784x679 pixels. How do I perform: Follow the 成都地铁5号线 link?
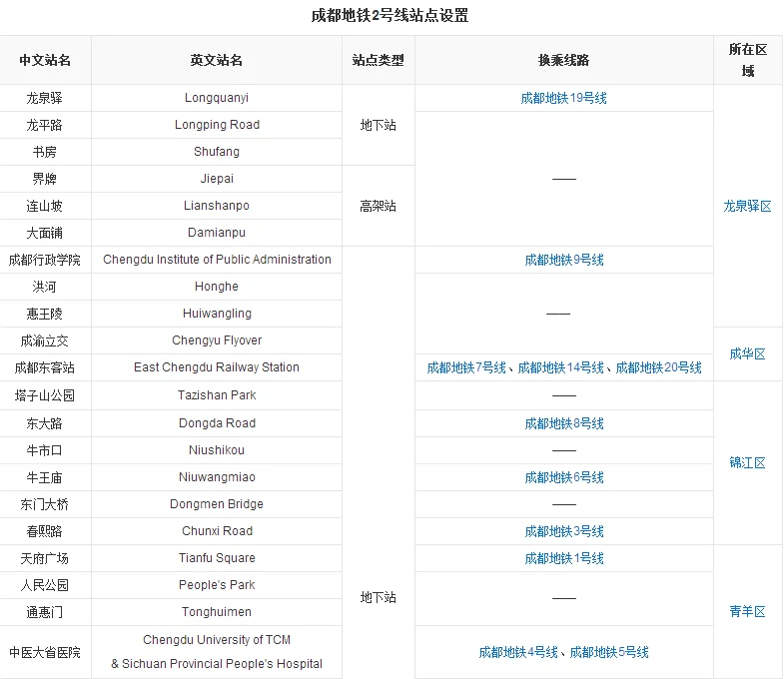pyautogui.click(x=609, y=652)
